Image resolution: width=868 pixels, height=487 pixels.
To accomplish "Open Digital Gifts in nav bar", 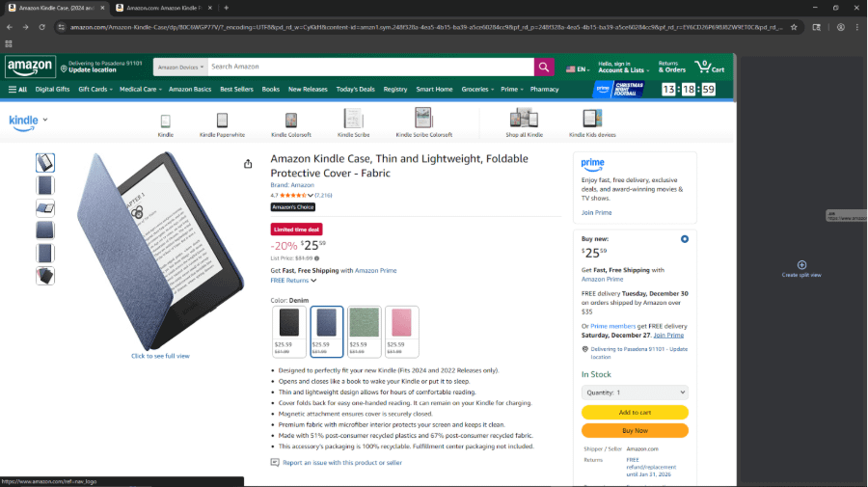I will point(53,89).
